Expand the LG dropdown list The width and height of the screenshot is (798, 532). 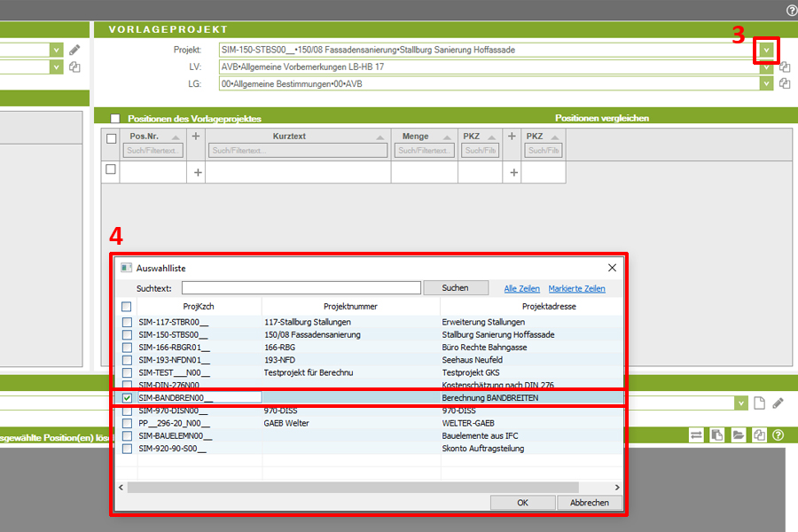point(766,83)
